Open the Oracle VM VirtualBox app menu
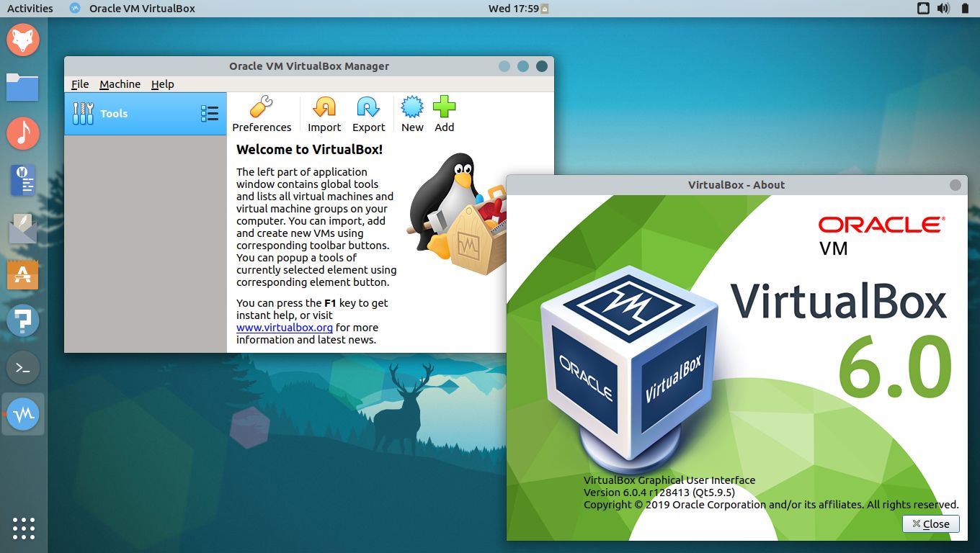 tap(133, 9)
